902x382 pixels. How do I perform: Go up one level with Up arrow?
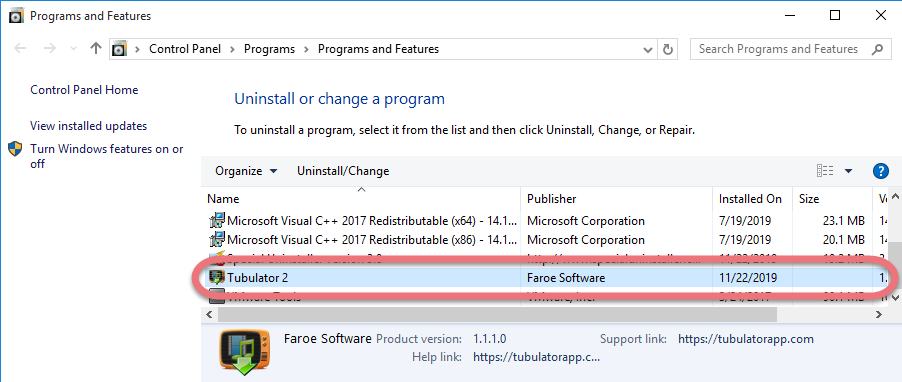96,49
